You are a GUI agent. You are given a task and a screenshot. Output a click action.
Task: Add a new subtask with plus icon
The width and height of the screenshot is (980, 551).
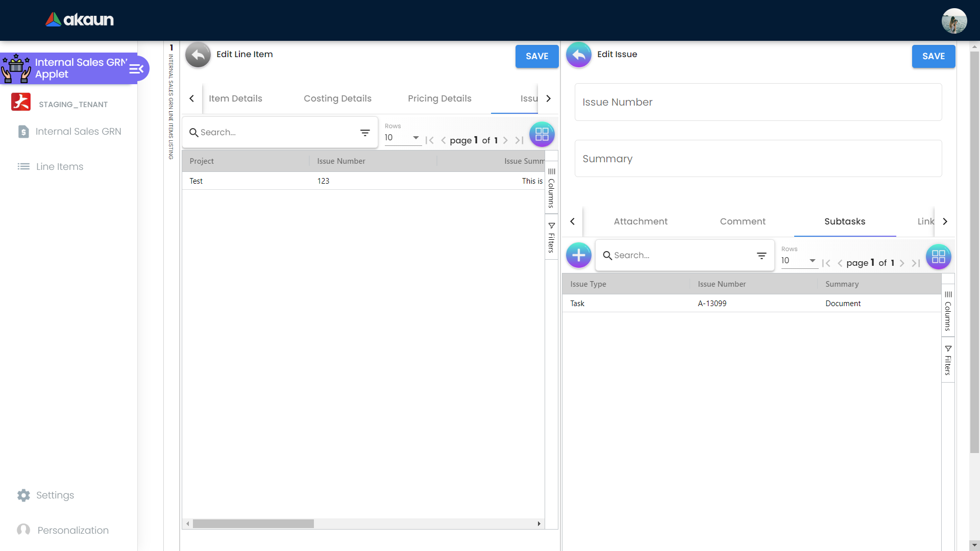pos(578,255)
